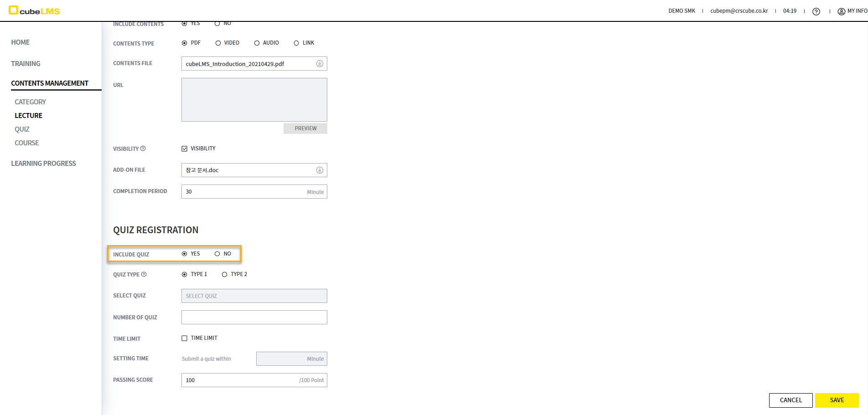Show the Visibility help tooltip icon

click(x=143, y=149)
